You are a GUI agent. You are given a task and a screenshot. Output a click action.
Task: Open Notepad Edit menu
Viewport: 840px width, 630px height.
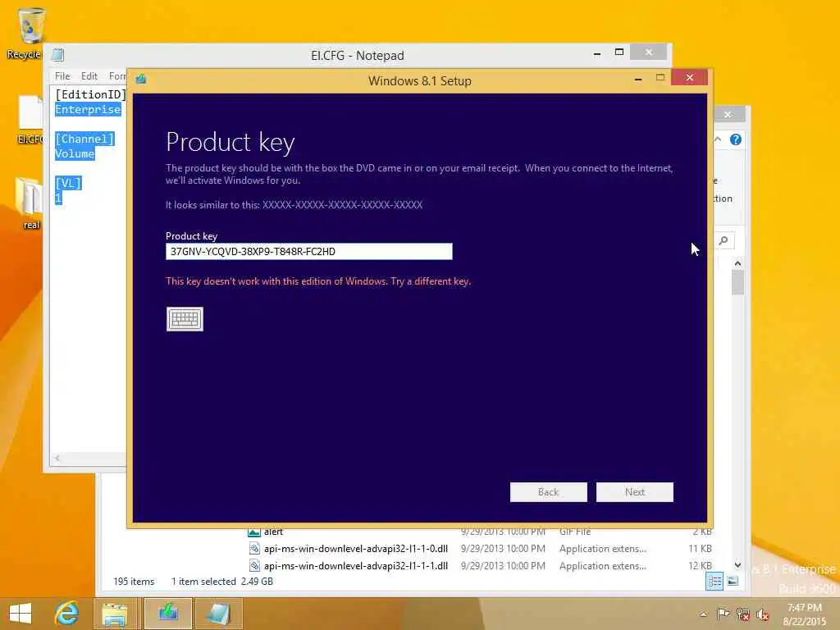pos(89,76)
